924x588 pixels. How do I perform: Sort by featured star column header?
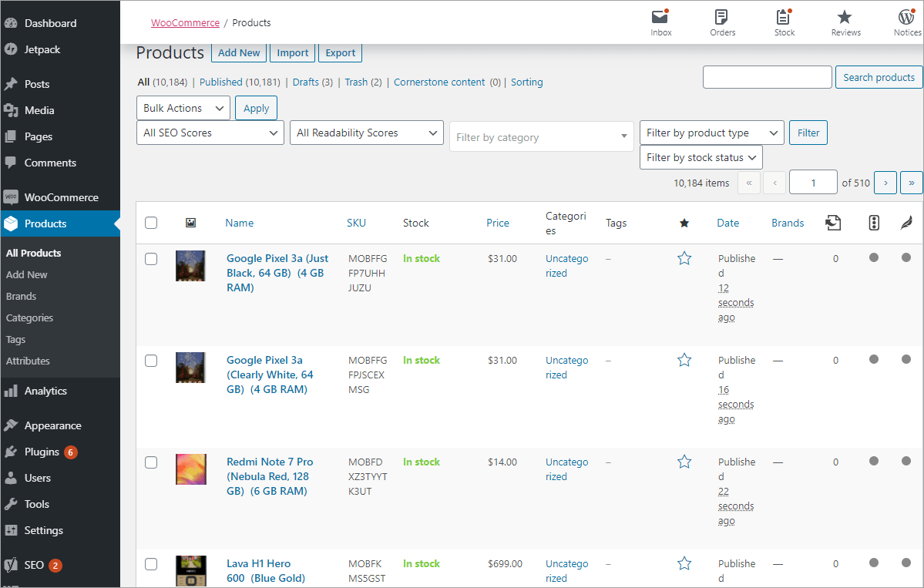684,223
